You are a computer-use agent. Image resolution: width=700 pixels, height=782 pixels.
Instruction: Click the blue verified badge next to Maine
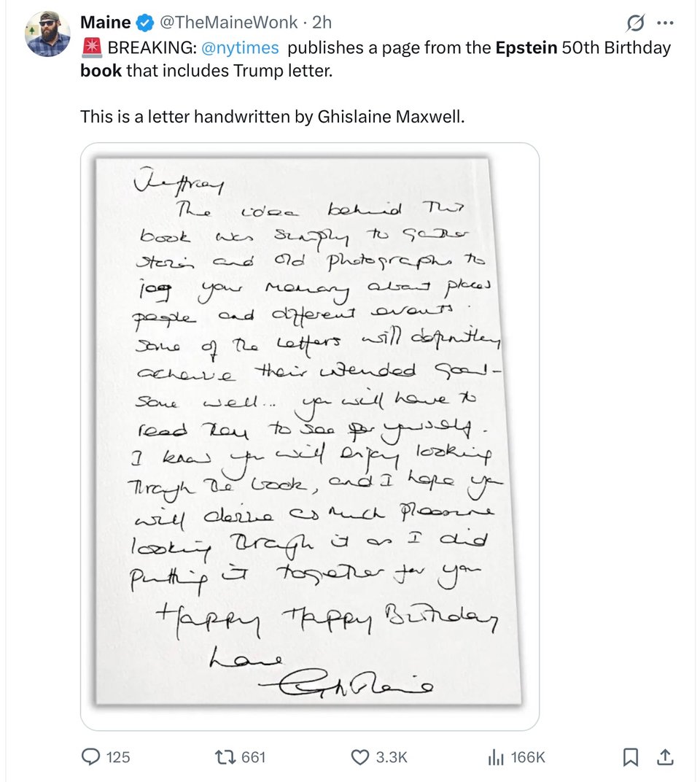[144, 22]
